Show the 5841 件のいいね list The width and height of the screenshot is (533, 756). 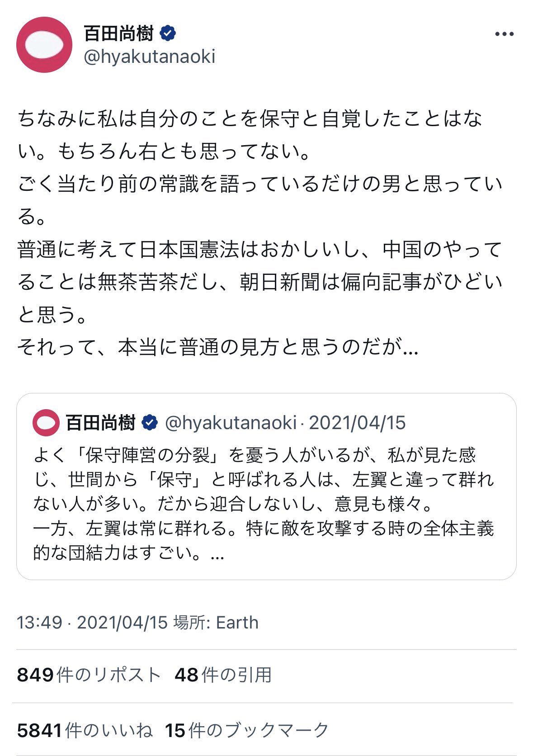point(85,731)
